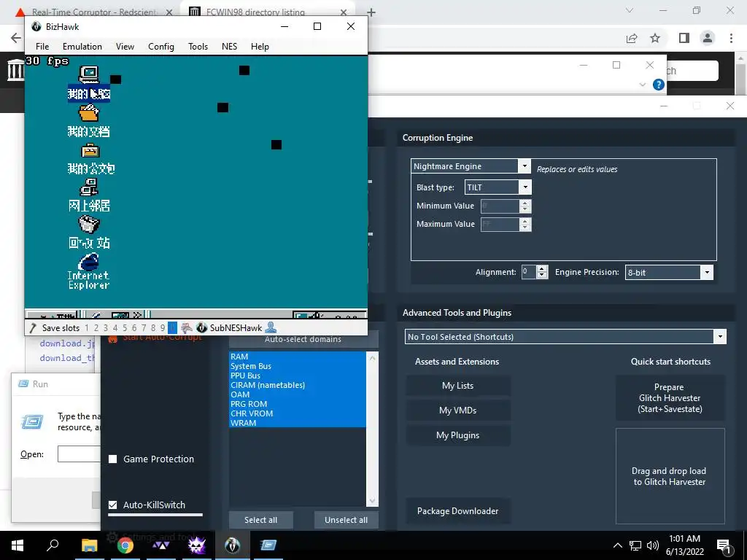Select save slot 9 in BizHawk
The height and width of the screenshot is (560, 747).
coord(163,327)
